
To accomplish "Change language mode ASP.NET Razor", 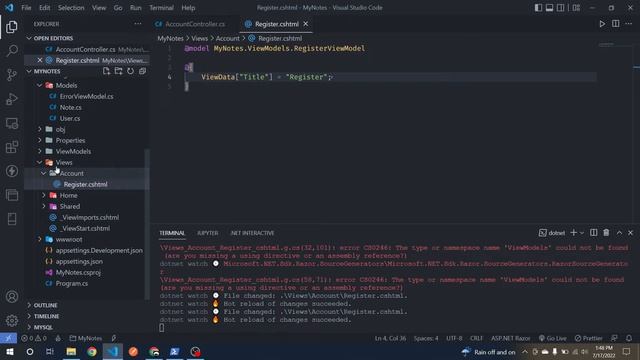I will click(510, 338).
